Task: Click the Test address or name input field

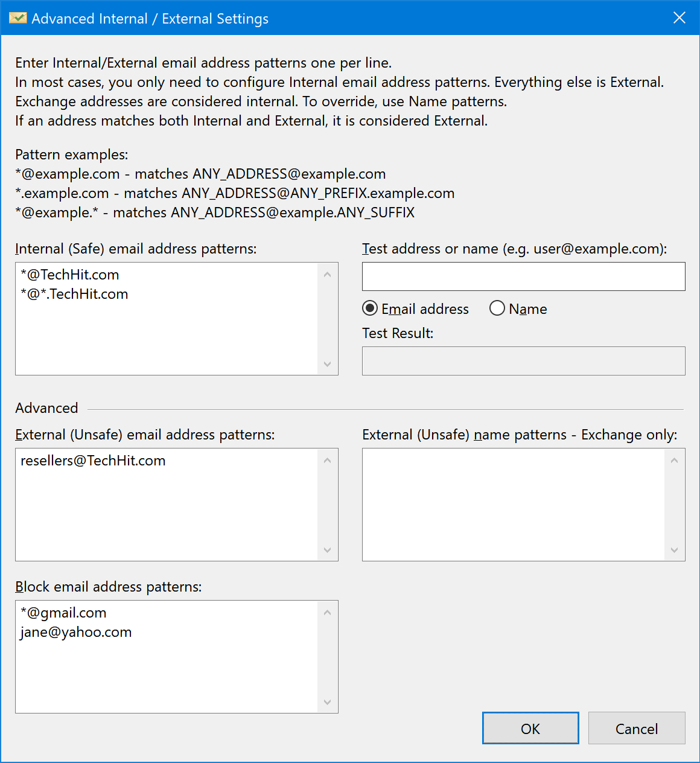Action: pos(524,276)
